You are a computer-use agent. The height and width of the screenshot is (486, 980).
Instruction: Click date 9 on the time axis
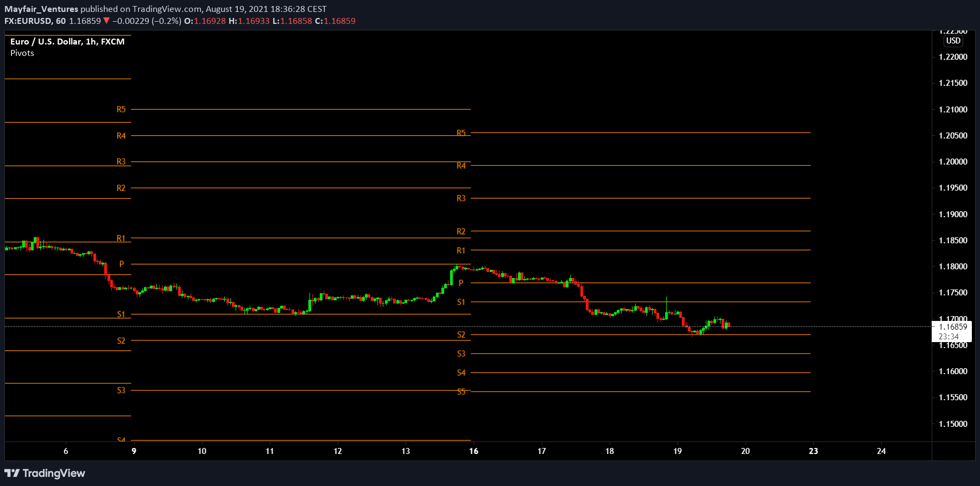click(x=134, y=451)
